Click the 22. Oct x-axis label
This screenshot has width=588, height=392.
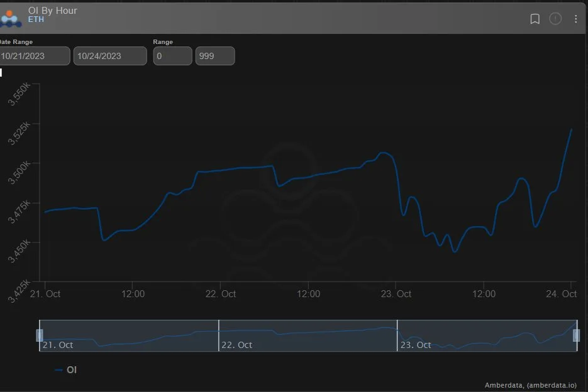pyautogui.click(x=221, y=294)
